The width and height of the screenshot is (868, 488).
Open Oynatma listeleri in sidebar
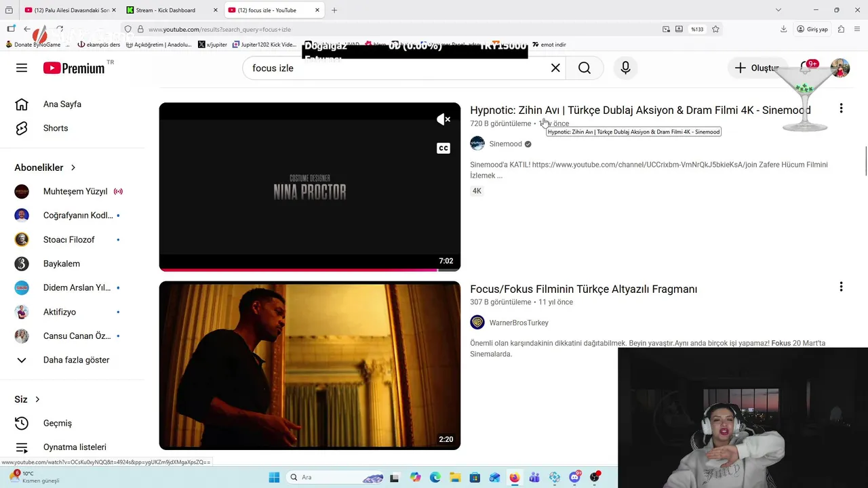[x=73, y=447]
